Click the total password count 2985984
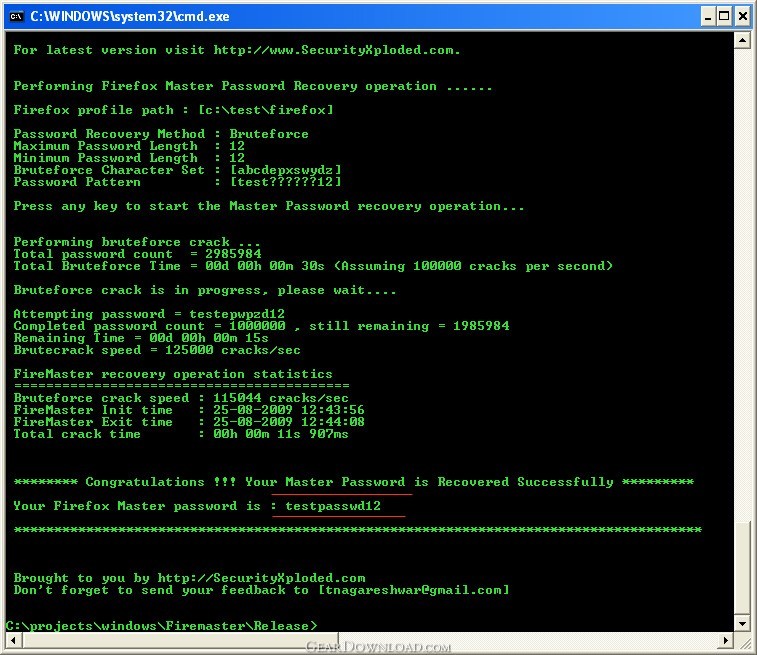 pyautogui.click(x=233, y=254)
